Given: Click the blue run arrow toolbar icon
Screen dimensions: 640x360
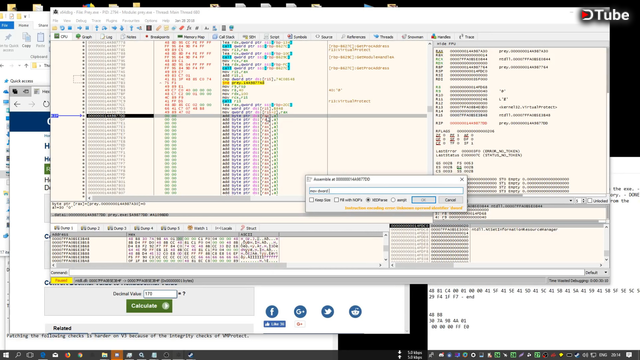Looking at the screenshot, I should tap(80, 28).
